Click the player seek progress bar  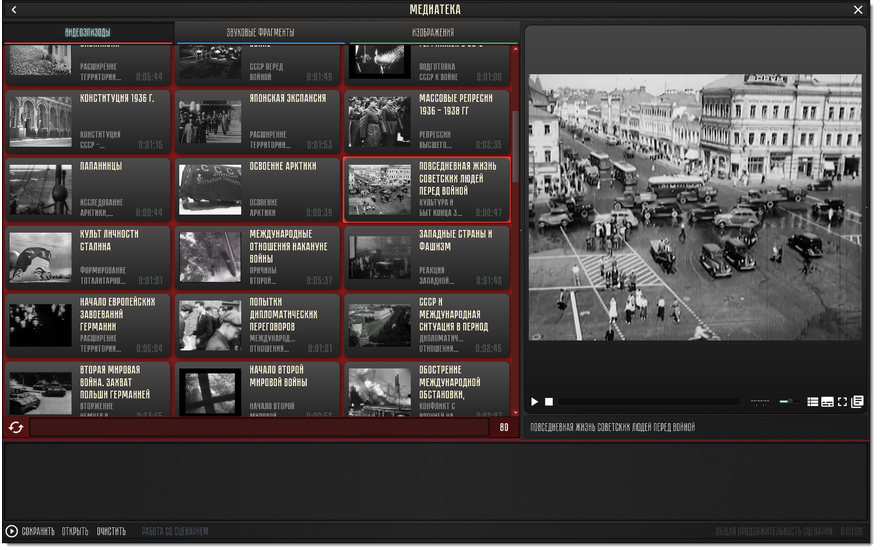[x=649, y=402]
